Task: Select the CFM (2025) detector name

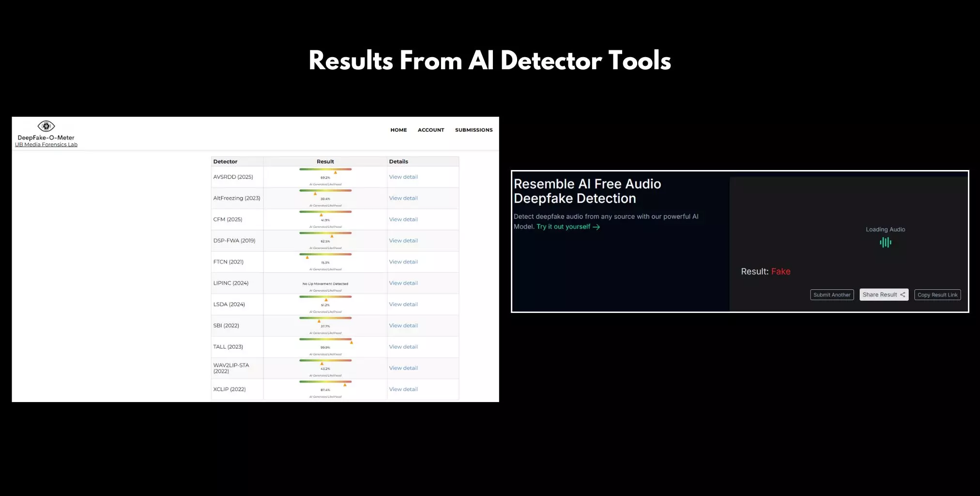Action: (228, 219)
